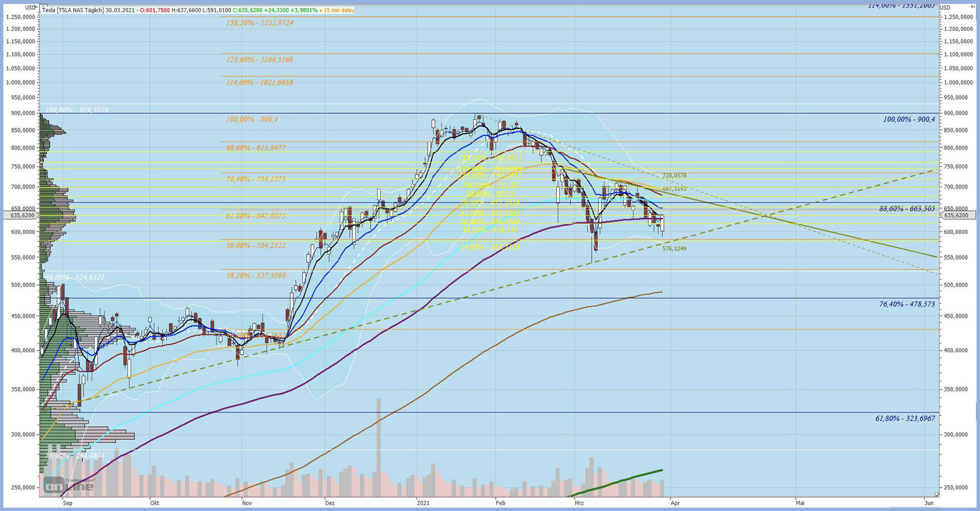Click the daily change value "+24,3300"
This screenshot has width=980, height=511.
pos(277,10)
